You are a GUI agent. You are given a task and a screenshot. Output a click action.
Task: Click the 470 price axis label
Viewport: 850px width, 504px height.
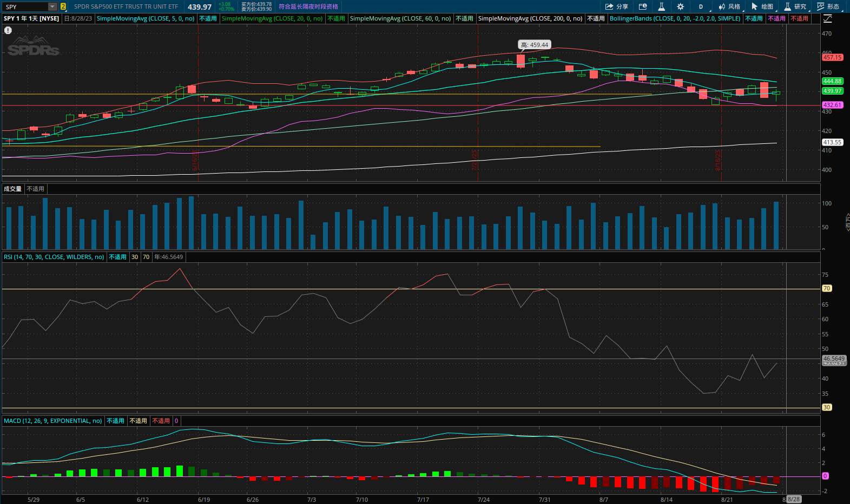(827, 34)
